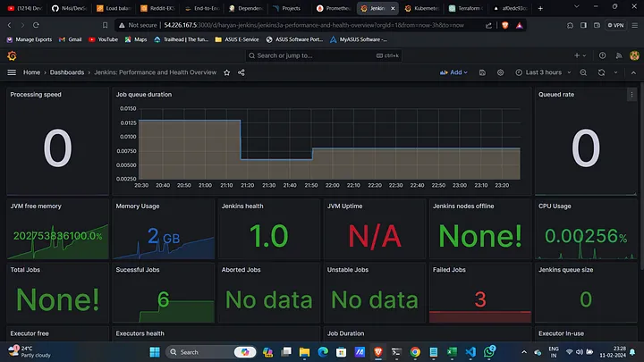Click the Sucessful Jobs panel title
Viewport: 644px width, 362px height.
coord(138,270)
